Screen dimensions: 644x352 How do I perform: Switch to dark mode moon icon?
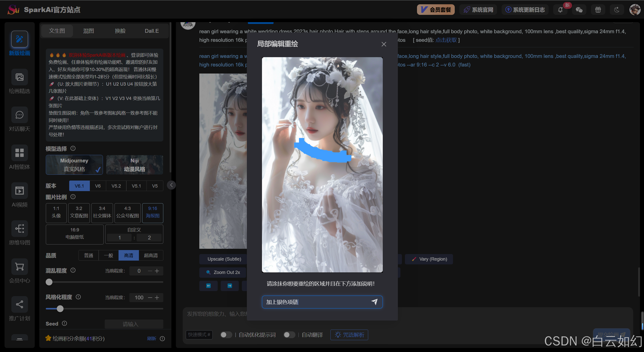click(617, 10)
